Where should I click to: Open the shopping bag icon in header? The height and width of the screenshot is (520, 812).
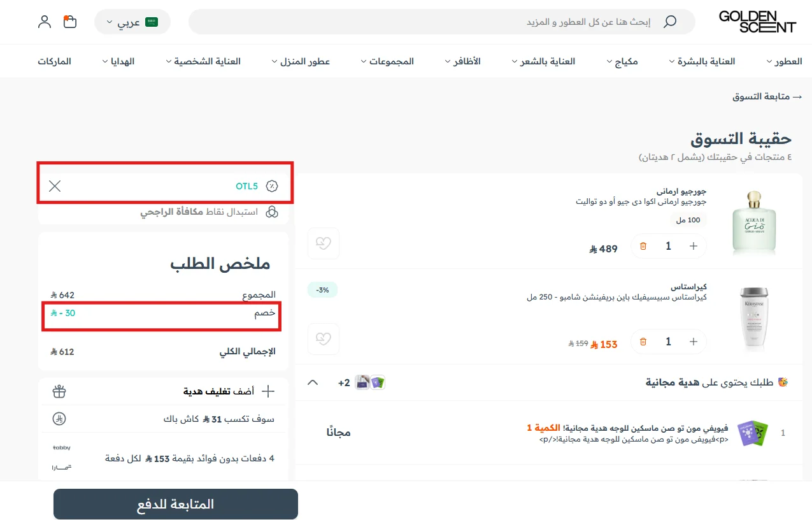[70, 22]
